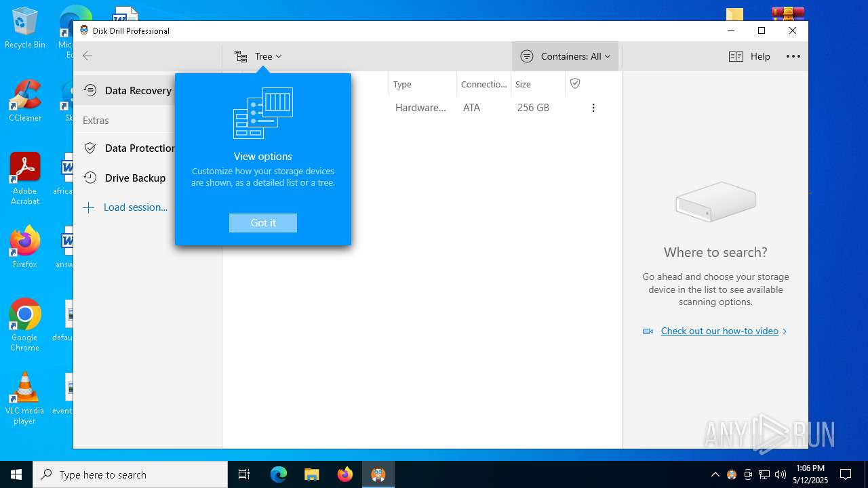Open Firefox from taskbar
The width and height of the screenshot is (868, 488).
pos(345,474)
